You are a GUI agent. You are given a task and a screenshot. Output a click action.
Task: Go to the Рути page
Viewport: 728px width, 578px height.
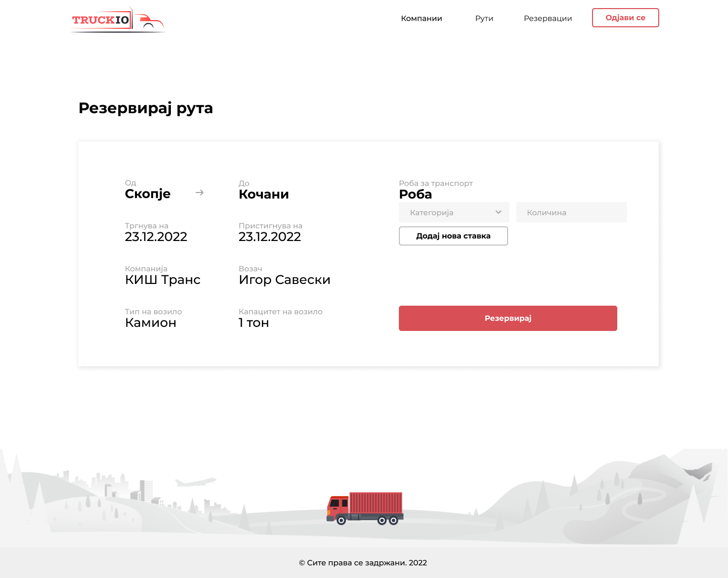tap(484, 18)
